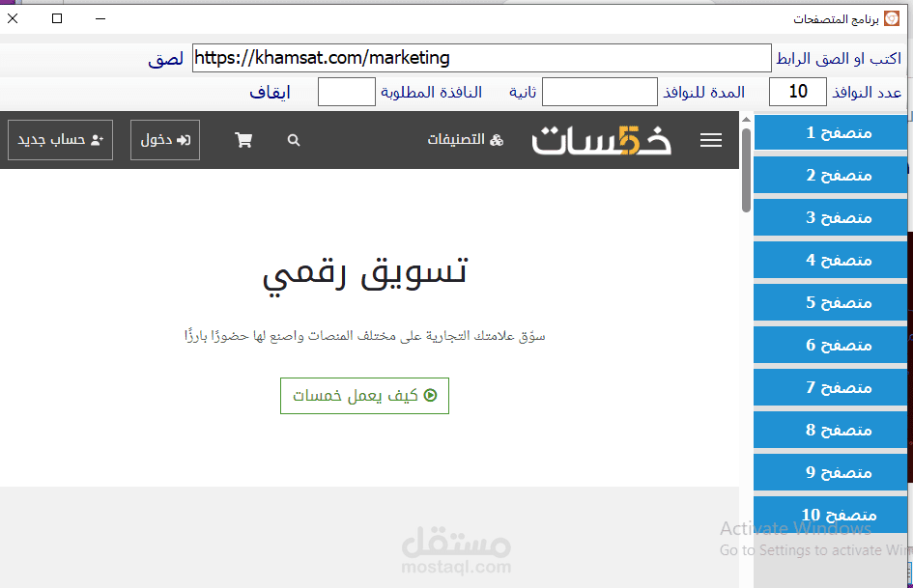Screen dimensions: 913x588
Task: Switch to متصفح 8 tab
Action: point(830,430)
